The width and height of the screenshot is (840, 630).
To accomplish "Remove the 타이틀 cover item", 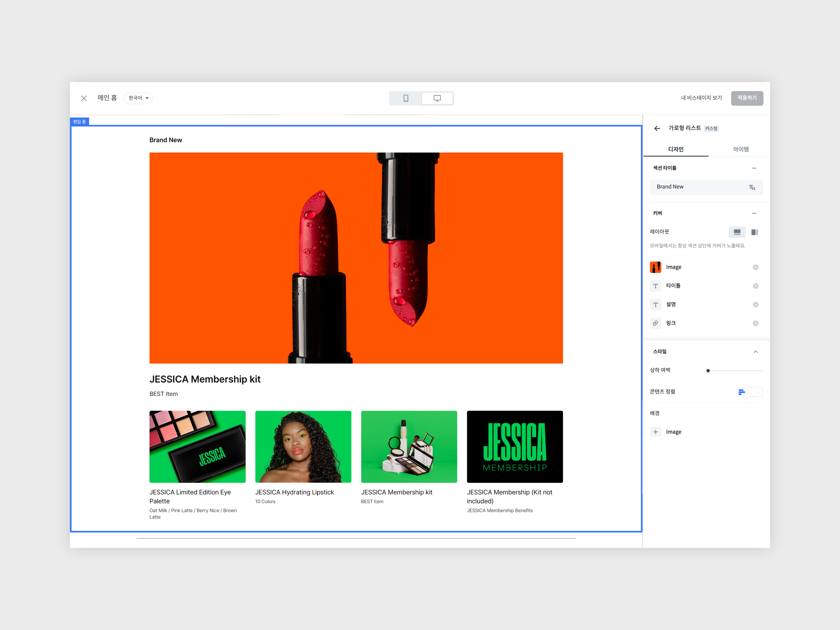I will (x=755, y=286).
